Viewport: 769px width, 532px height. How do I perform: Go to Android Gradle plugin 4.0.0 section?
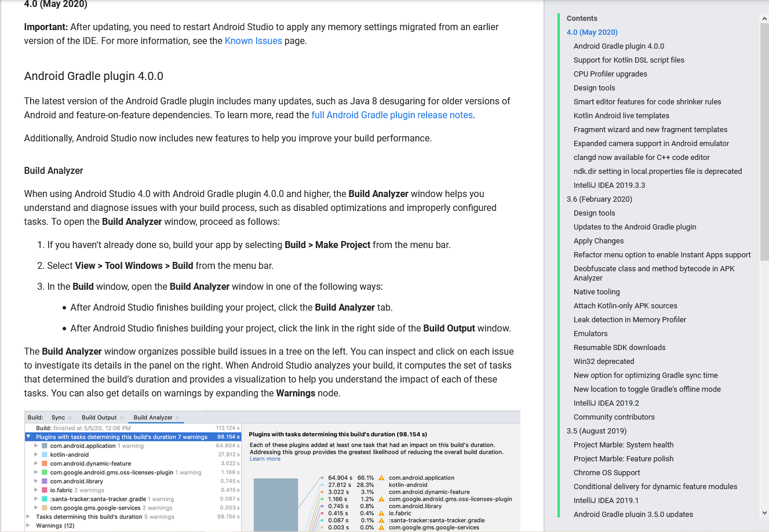tap(619, 46)
